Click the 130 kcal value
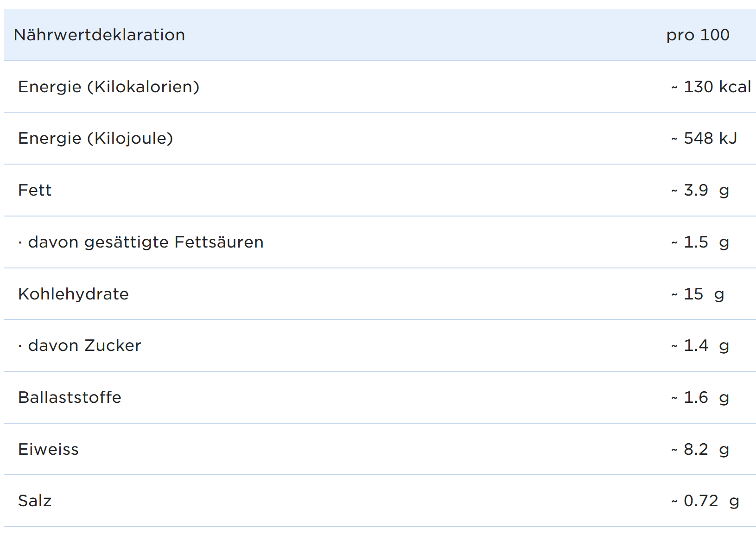Screen dimensions: 756x541 (x=711, y=87)
